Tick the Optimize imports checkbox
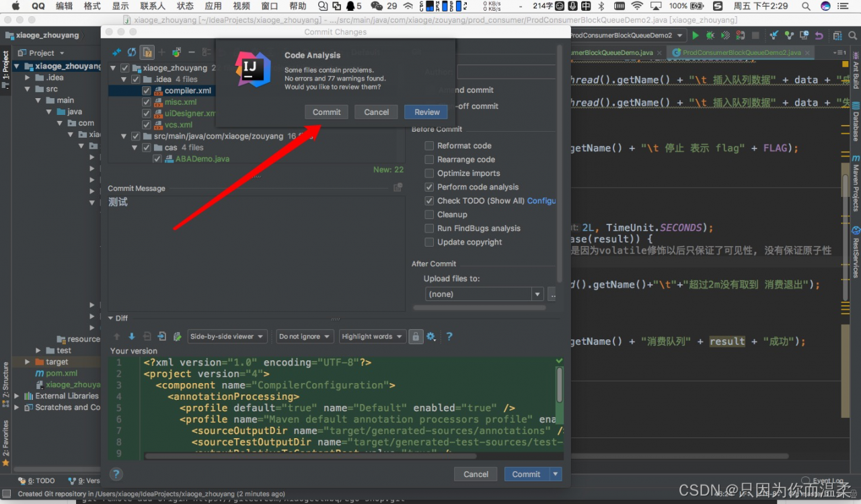This screenshot has width=861, height=504. pyautogui.click(x=429, y=173)
